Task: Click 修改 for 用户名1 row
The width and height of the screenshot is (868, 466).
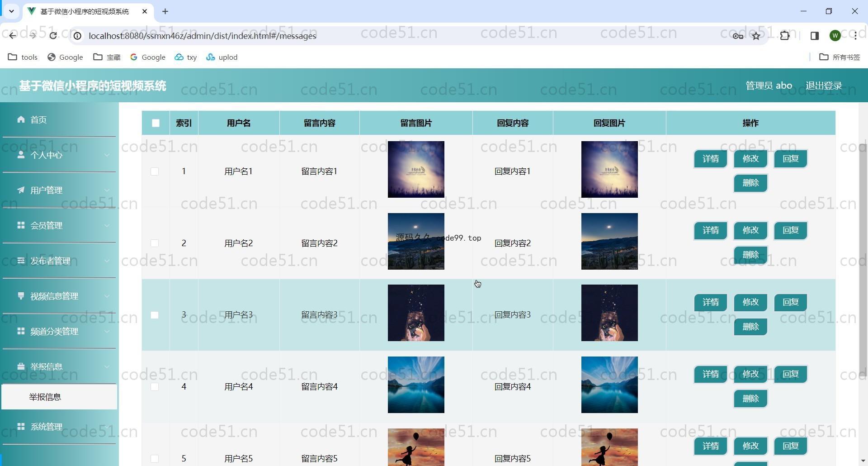Action: [x=750, y=159]
